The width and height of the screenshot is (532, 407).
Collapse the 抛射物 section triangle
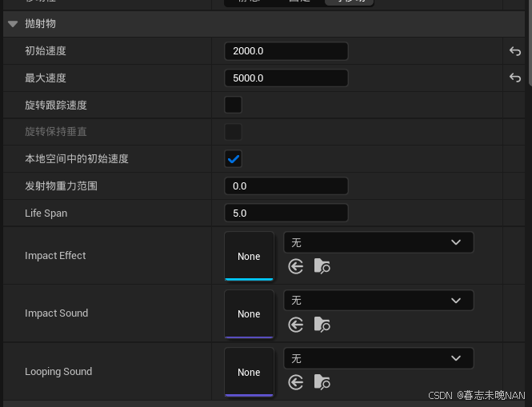click(x=13, y=24)
